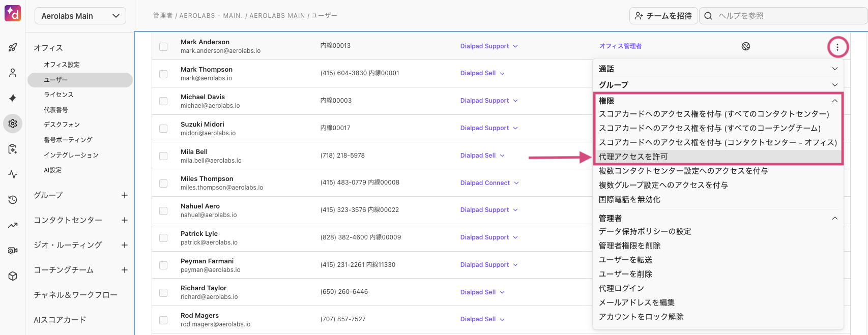Click the three-dot menu for Mark Anderson

click(837, 47)
